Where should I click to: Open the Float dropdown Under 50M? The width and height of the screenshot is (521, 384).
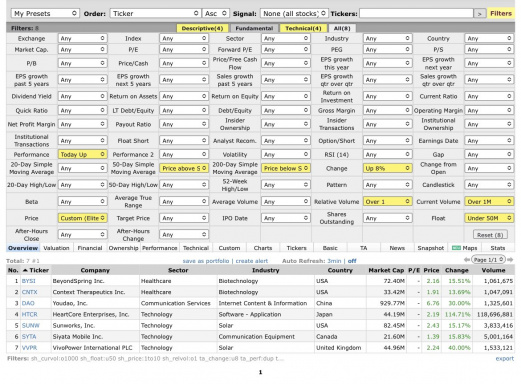[x=489, y=218]
